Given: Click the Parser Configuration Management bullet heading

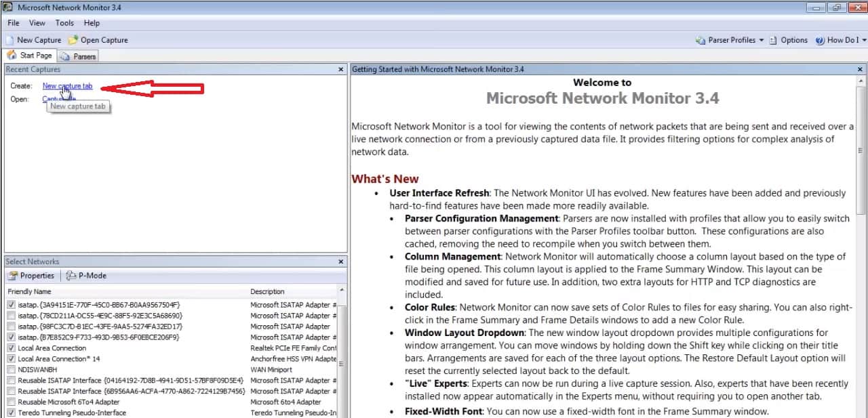Looking at the screenshot, I should point(481,219).
